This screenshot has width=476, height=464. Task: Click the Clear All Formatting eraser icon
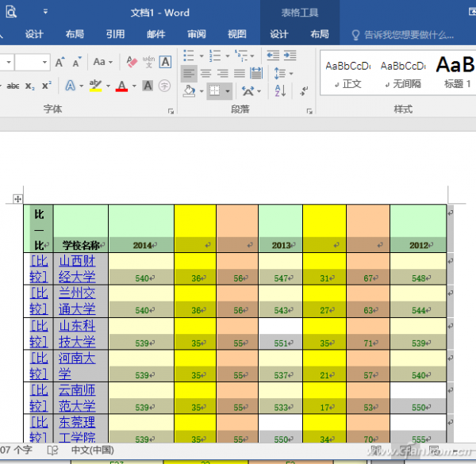click(132, 62)
